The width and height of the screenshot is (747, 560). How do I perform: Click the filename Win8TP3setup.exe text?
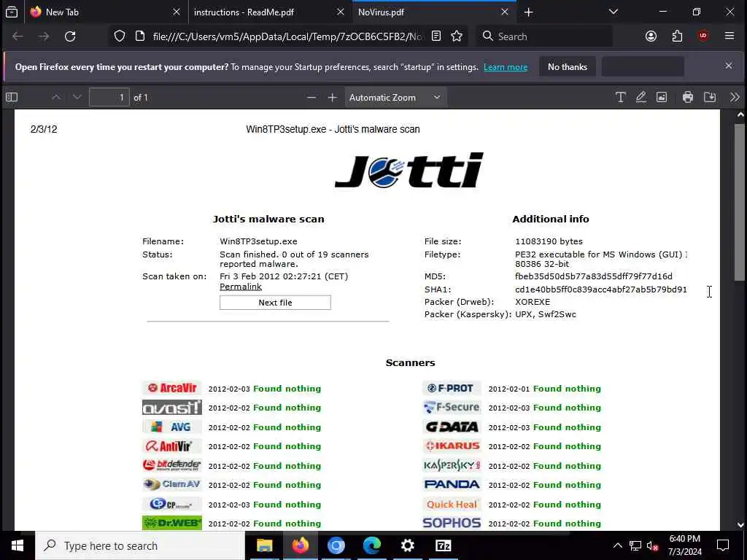(x=258, y=241)
